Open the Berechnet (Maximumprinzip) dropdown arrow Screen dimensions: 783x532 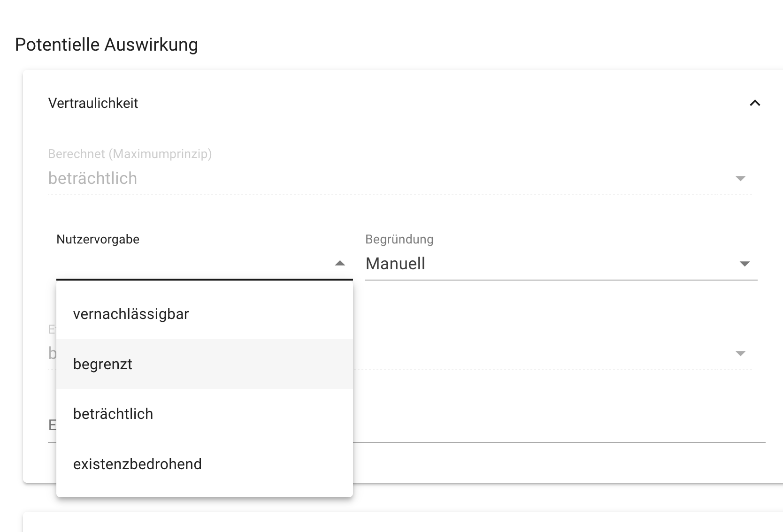pyautogui.click(x=740, y=178)
